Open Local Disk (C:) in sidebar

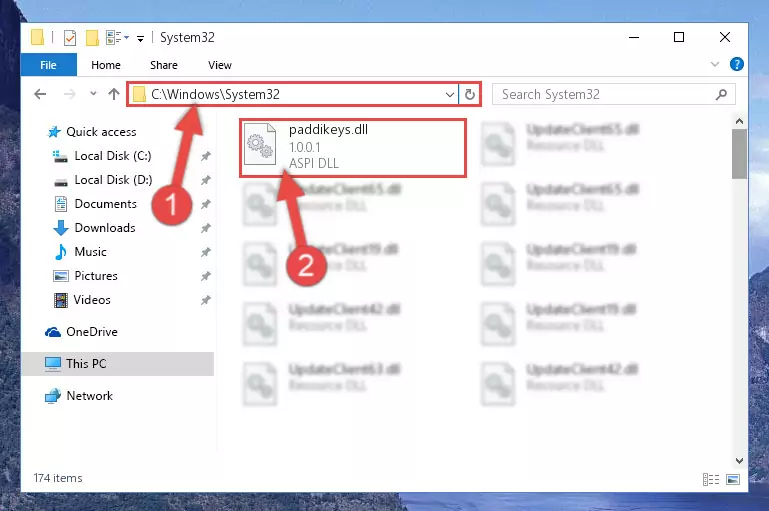click(x=112, y=156)
